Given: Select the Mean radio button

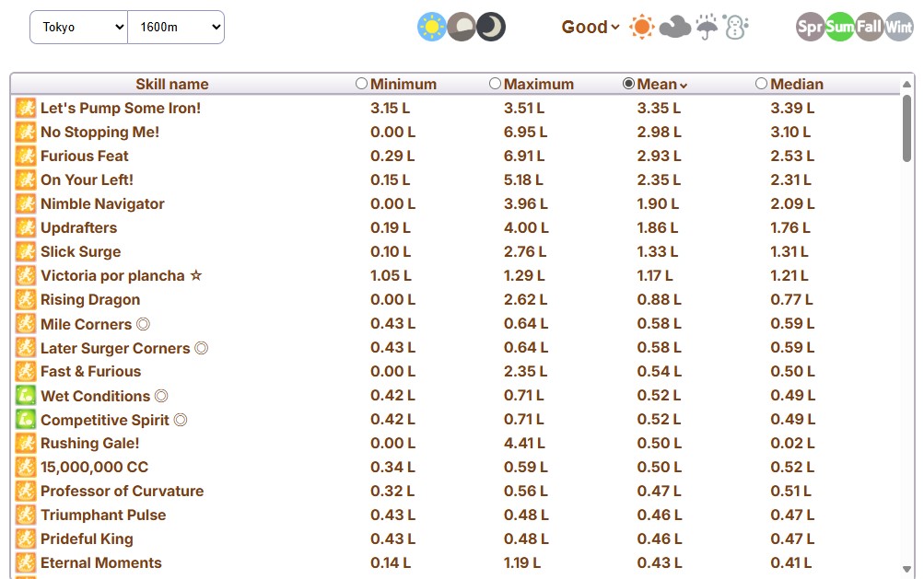Looking at the screenshot, I should [629, 84].
